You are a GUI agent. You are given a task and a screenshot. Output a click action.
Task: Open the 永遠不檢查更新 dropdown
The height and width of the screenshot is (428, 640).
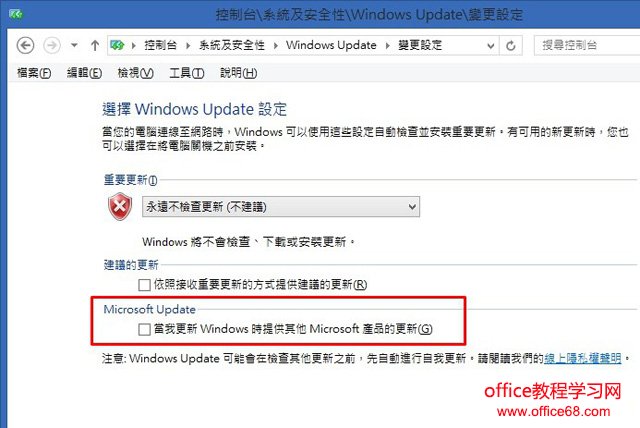click(x=281, y=207)
